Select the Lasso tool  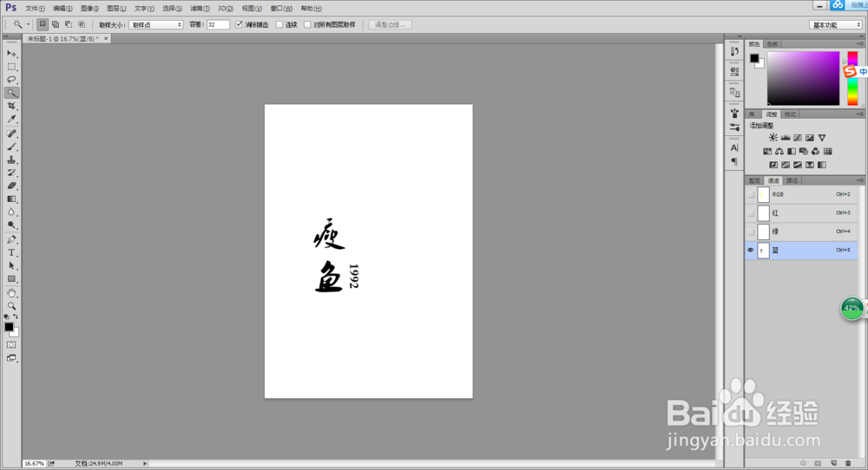(x=11, y=80)
